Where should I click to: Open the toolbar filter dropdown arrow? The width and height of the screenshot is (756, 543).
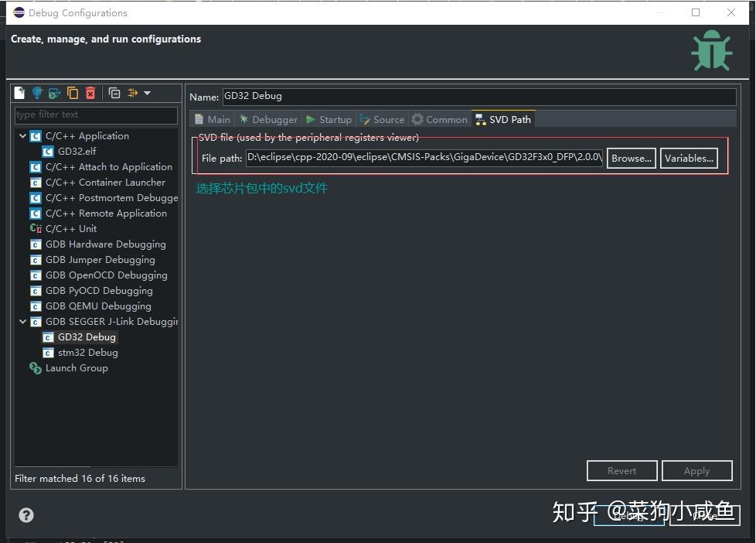point(148,93)
